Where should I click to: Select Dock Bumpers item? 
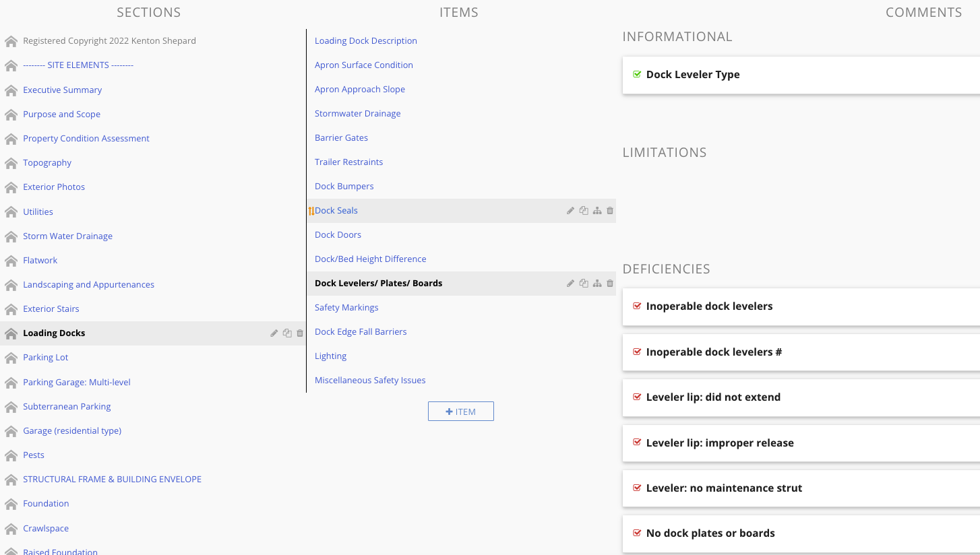tap(344, 187)
